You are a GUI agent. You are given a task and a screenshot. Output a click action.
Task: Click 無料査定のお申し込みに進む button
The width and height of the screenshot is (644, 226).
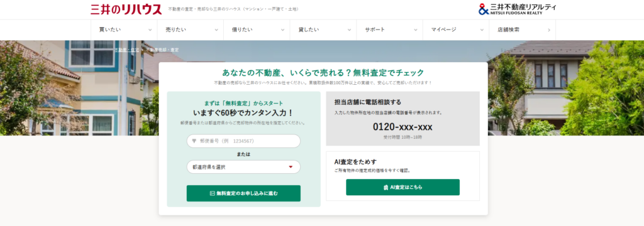point(243,193)
